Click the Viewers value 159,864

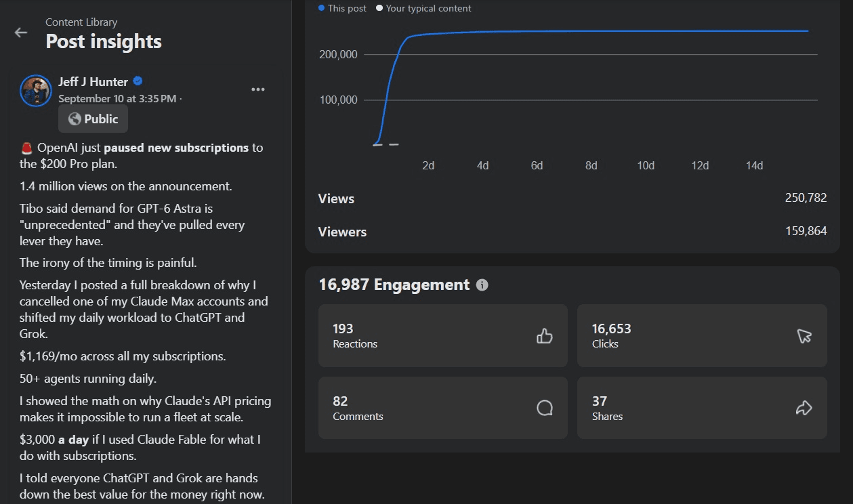pos(806,231)
